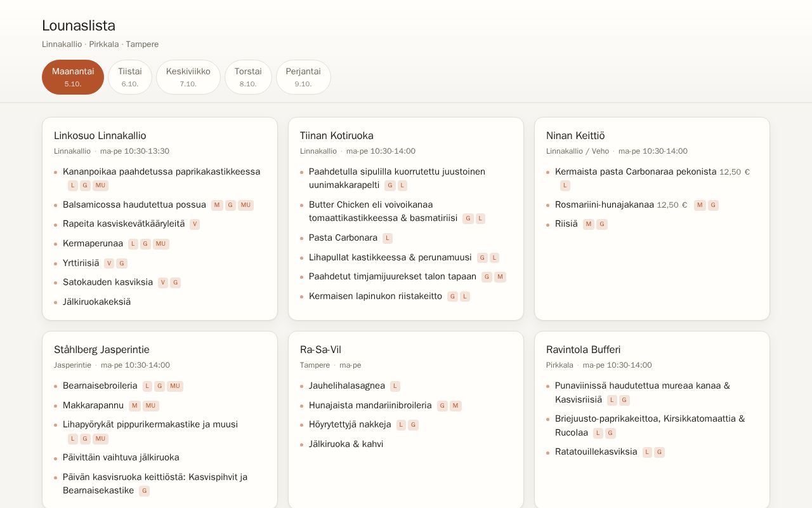Click the L badge beside Pasta Carbonara

tap(388, 238)
